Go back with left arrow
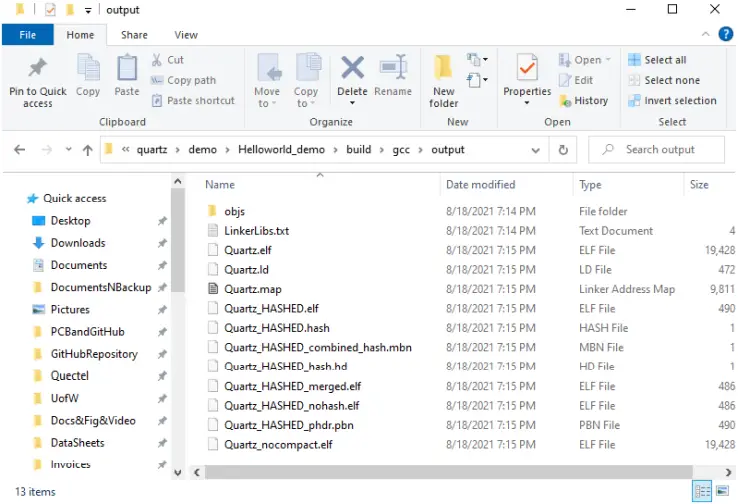The height and width of the screenshot is (504, 740). point(19,150)
